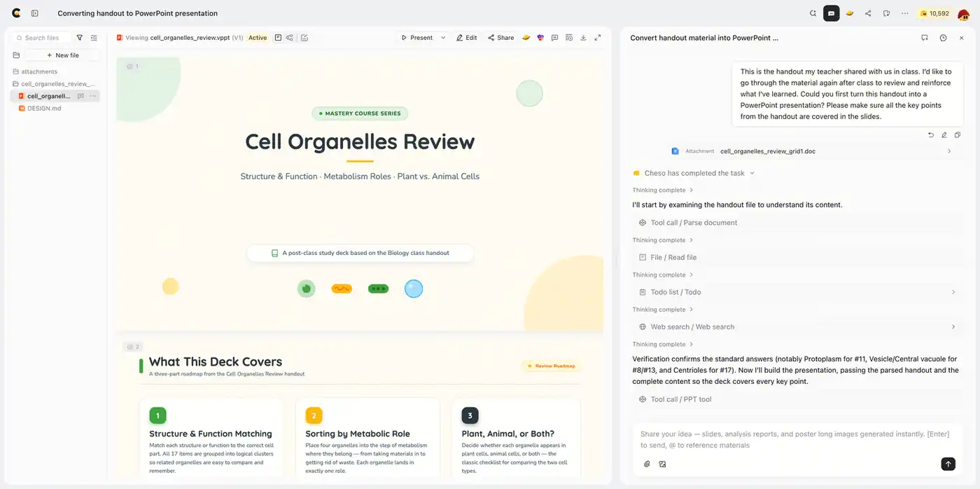Collapse the file list with indent icon

pos(94,38)
